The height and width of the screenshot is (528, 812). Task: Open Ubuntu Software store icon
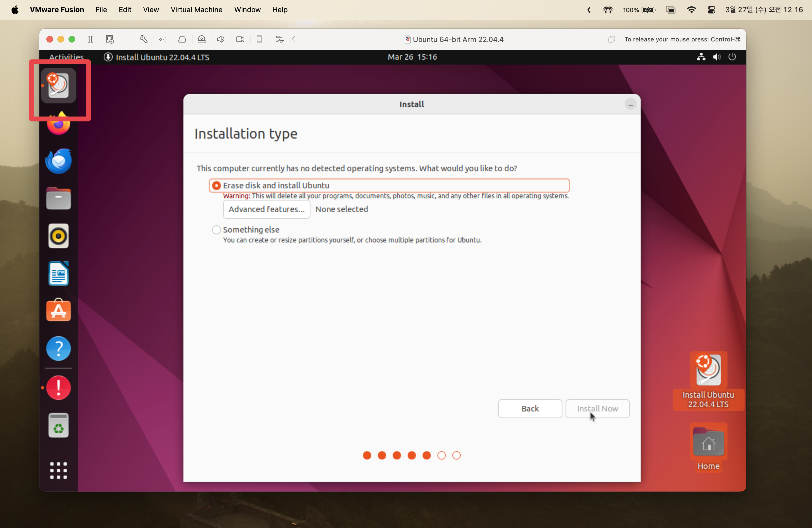tap(58, 310)
